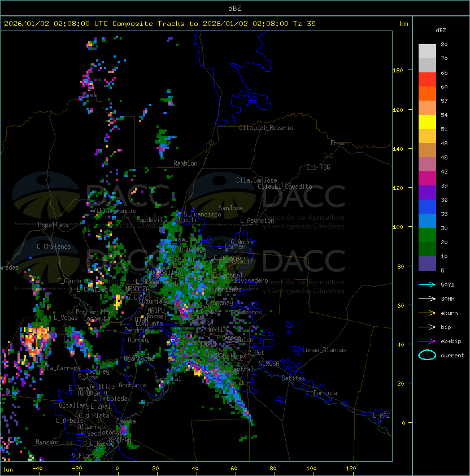Click the 'current' legend label
The image size is (470, 476).
click(x=452, y=356)
